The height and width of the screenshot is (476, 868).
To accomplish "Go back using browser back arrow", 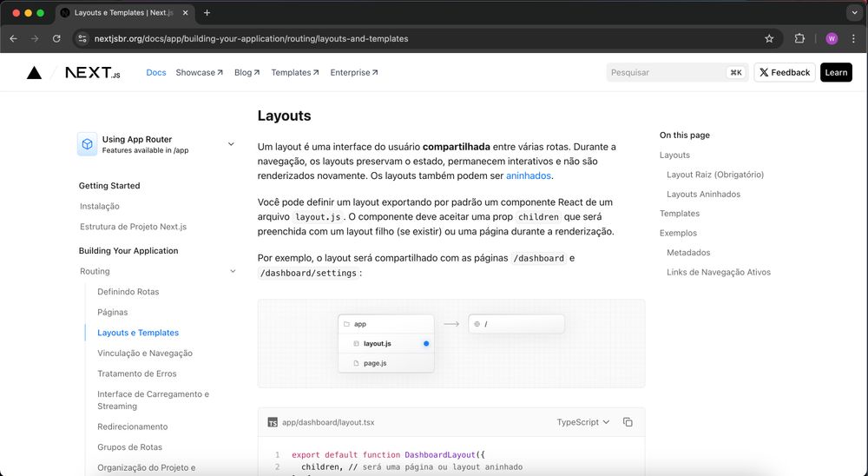I will click(x=13, y=39).
